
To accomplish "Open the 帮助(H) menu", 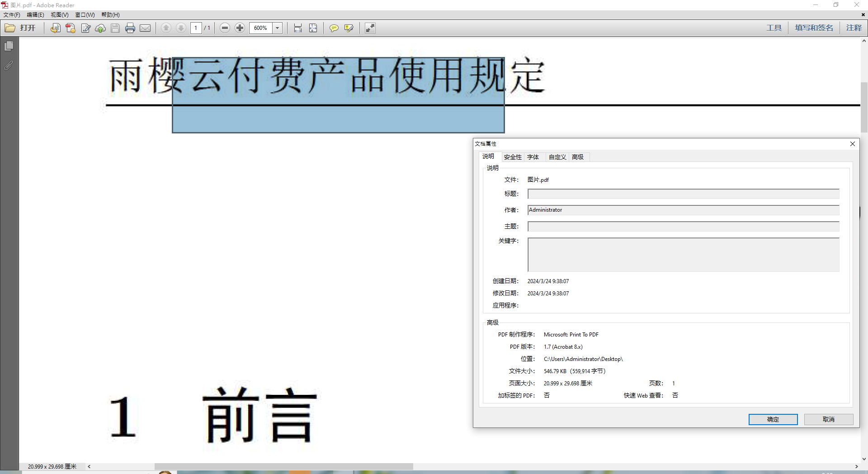I will click(110, 15).
